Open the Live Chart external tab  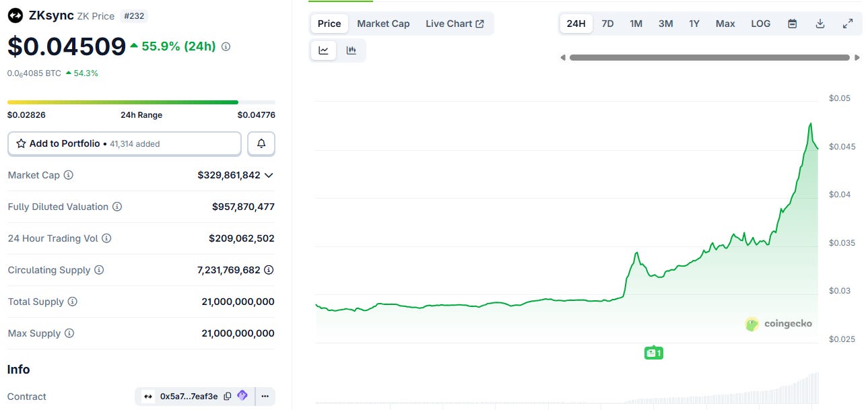pos(455,24)
